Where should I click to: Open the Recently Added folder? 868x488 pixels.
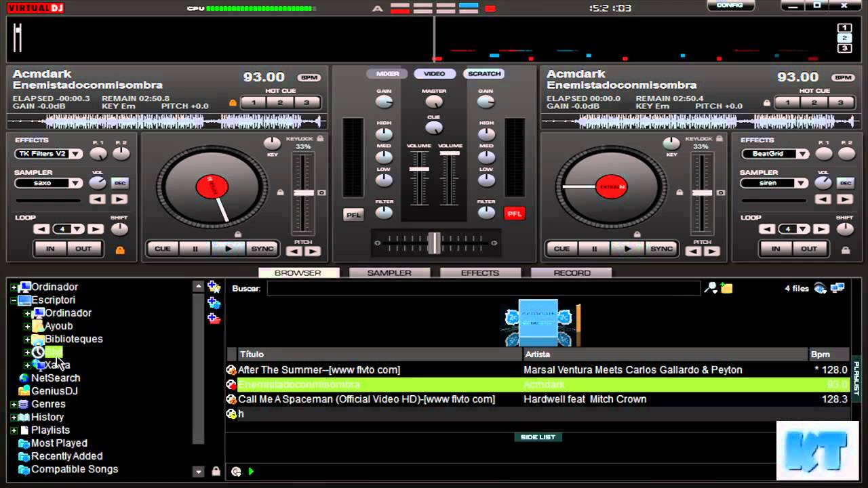pyautogui.click(x=60, y=456)
